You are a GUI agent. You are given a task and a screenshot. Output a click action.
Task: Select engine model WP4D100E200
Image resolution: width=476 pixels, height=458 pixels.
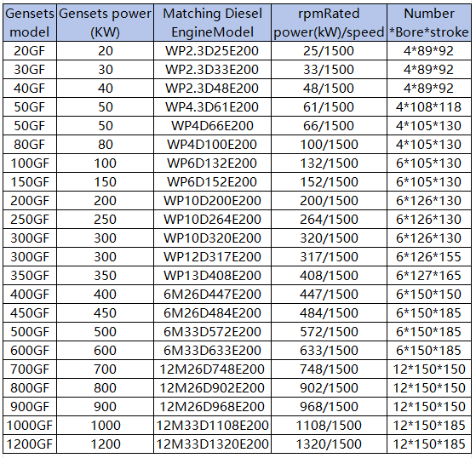pos(212,145)
